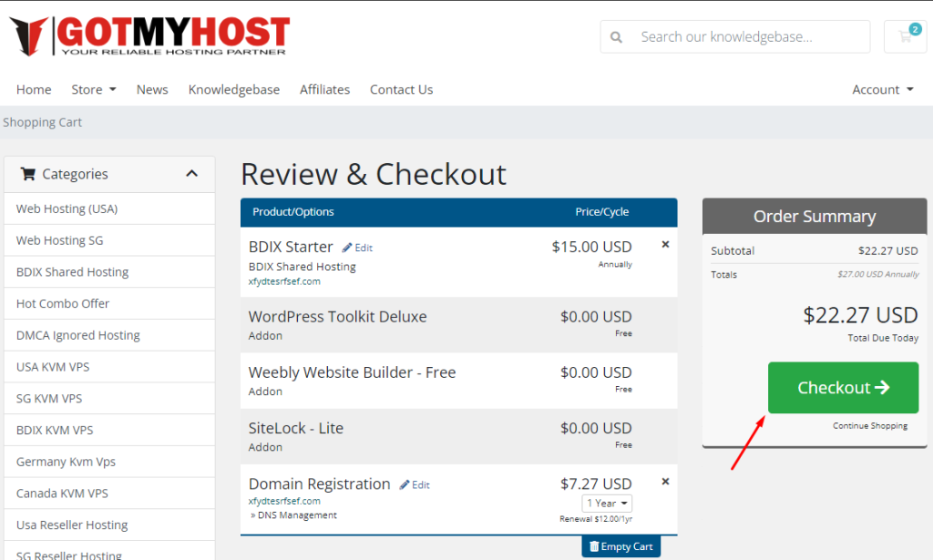Open the Store dropdown menu
Image resolution: width=933 pixels, height=560 pixels.
[x=94, y=89]
